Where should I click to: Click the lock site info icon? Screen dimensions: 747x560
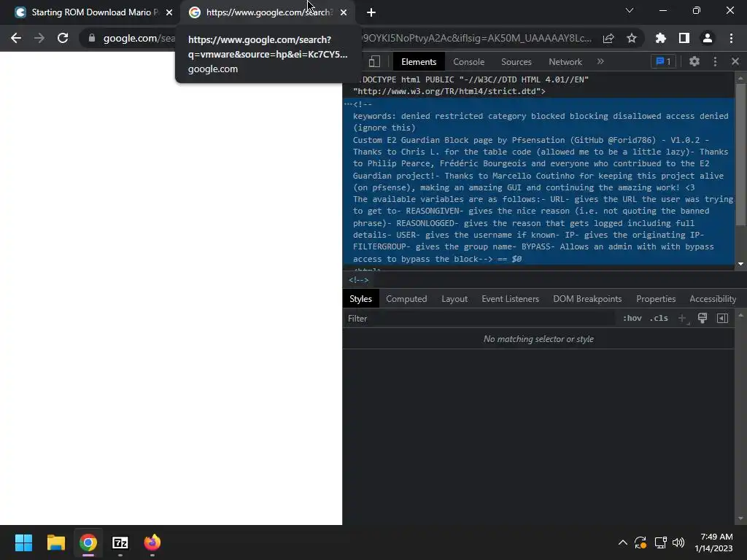coord(91,38)
